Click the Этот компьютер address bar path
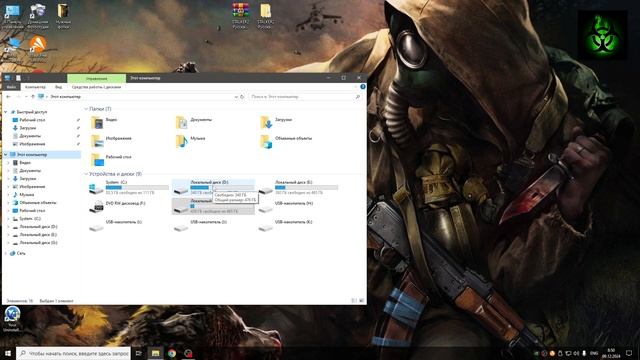 [x=65, y=97]
